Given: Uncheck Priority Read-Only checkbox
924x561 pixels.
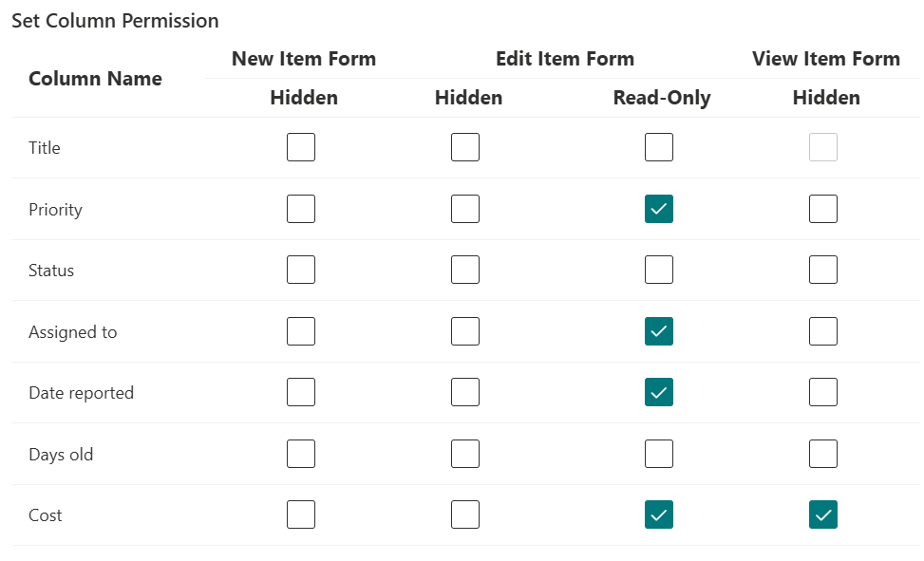Looking at the screenshot, I should (659, 209).
